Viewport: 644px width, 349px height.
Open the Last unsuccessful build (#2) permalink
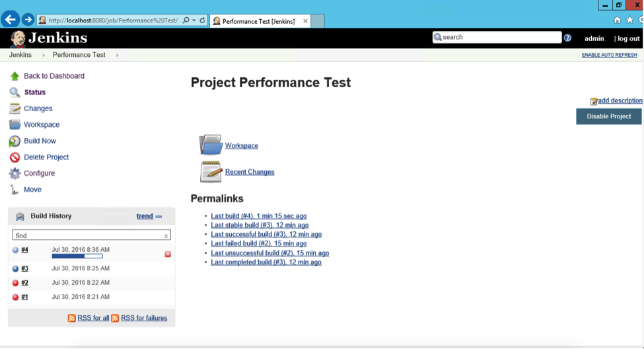click(x=270, y=253)
